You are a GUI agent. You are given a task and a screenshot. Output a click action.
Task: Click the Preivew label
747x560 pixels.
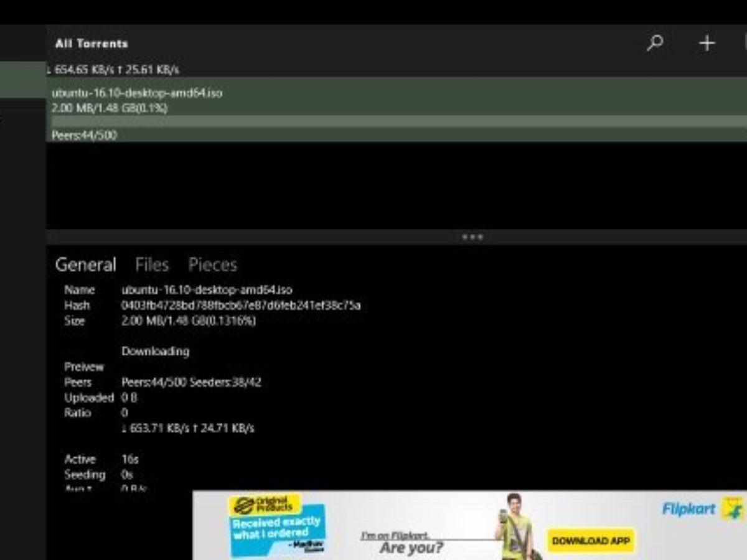(x=84, y=367)
